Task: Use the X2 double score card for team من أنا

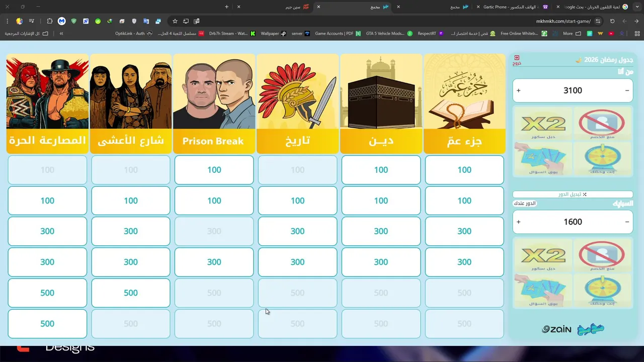Action: click(543, 123)
